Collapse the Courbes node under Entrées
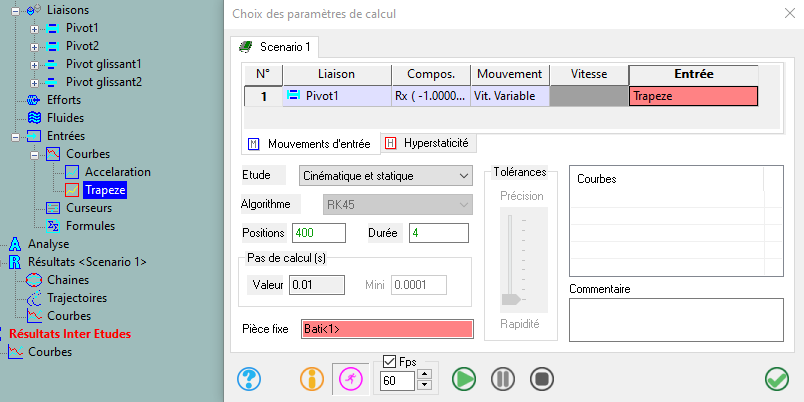This screenshot has width=804, height=402. [x=34, y=154]
